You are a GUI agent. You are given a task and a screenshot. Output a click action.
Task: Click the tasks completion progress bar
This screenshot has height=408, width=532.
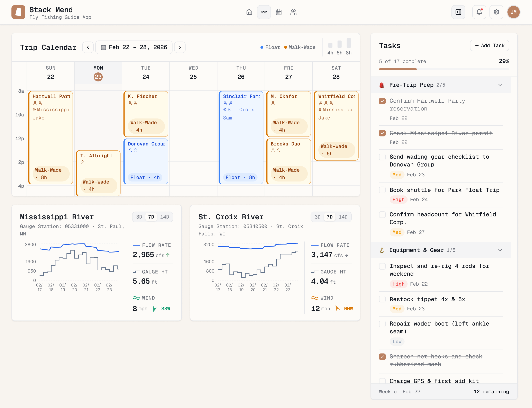coord(444,69)
